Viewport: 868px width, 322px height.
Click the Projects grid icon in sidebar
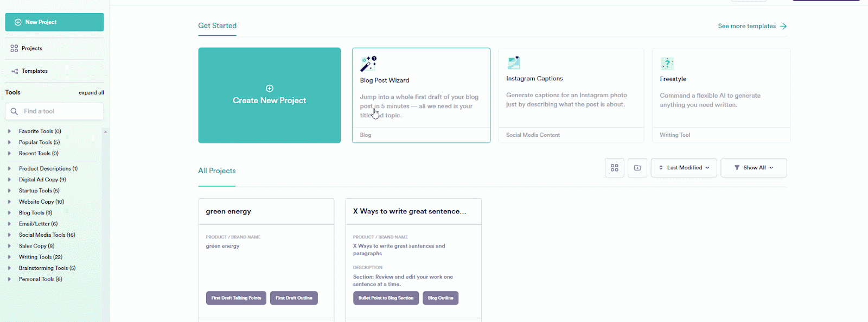(x=14, y=48)
